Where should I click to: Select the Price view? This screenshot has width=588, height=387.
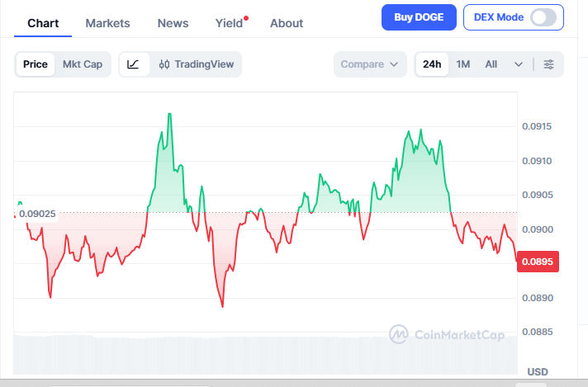(36, 64)
